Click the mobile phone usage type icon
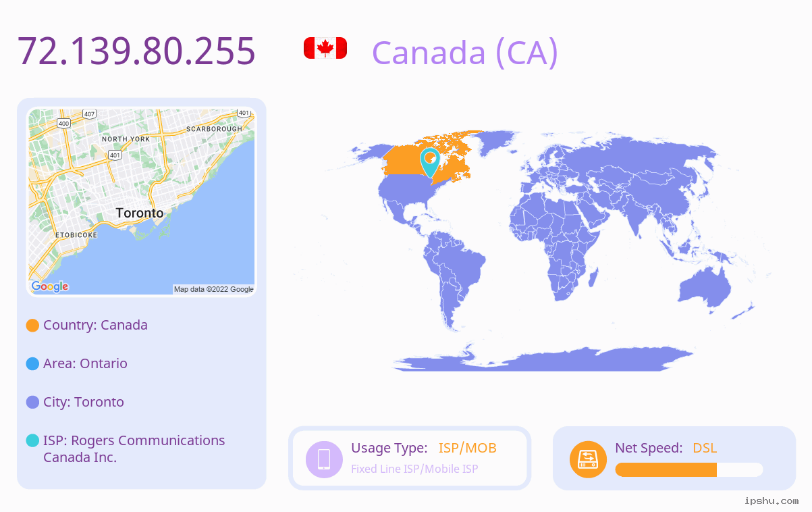This screenshot has width=812, height=512. pyautogui.click(x=324, y=459)
